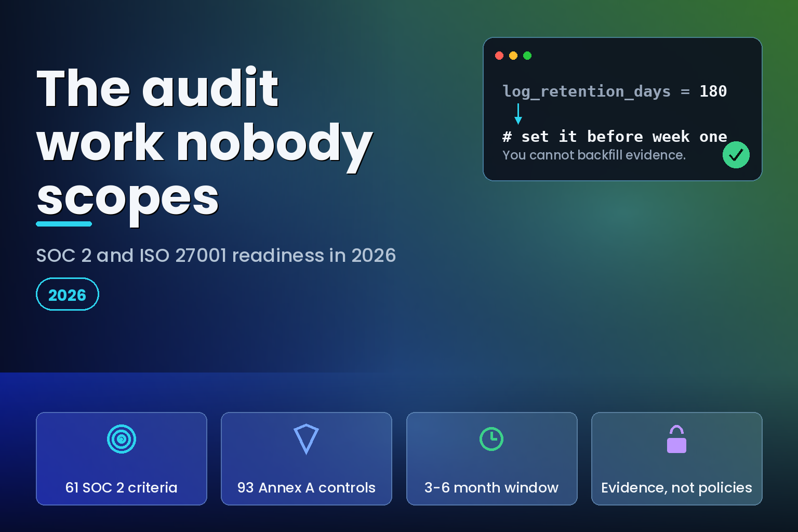This screenshot has height=532, width=798.
Task: Click the green checkmark badge in code window
Action: point(736,155)
